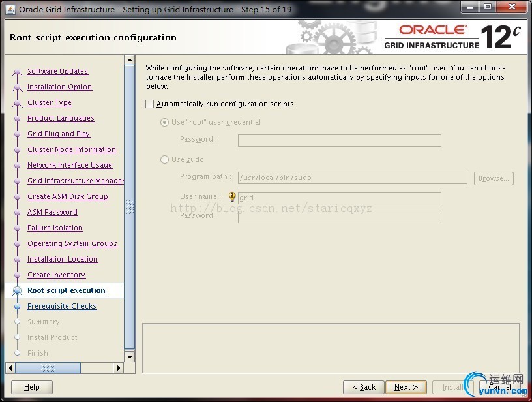
Task: Click the step bullet next to Prerequisite Checks
Action: (x=18, y=307)
